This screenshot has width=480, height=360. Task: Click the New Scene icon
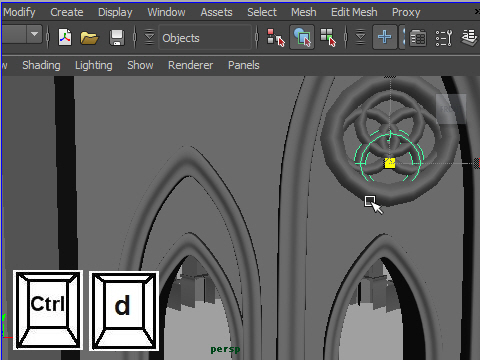pos(65,37)
